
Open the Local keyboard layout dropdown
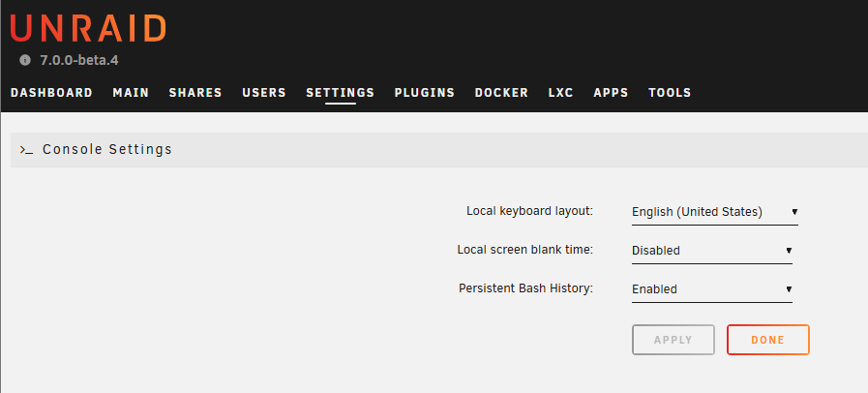[x=715, y=212]
